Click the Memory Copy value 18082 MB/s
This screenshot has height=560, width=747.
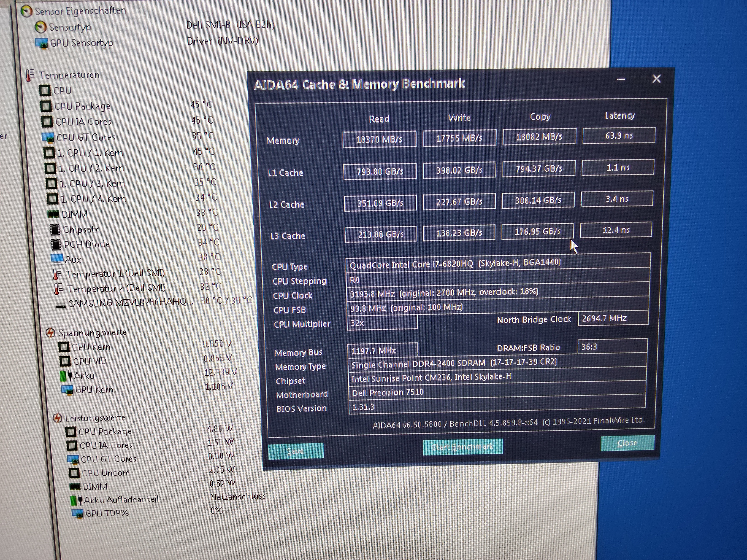pos(539,137)
